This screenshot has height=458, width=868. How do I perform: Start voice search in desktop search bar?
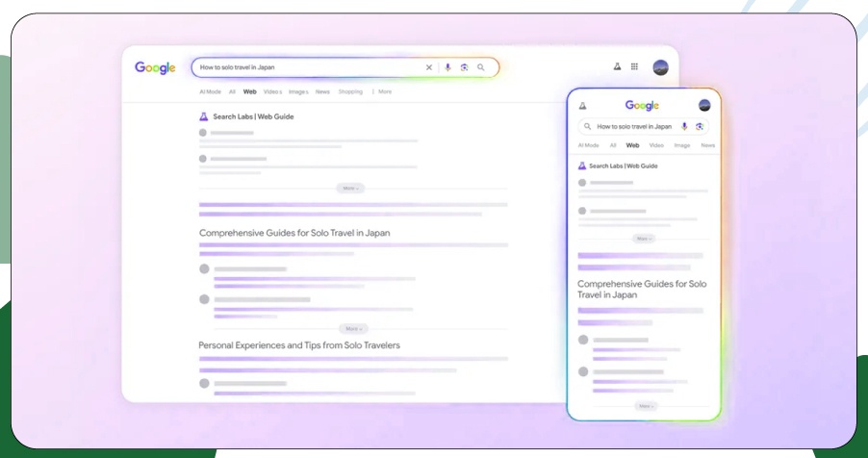tap(447, 67)
